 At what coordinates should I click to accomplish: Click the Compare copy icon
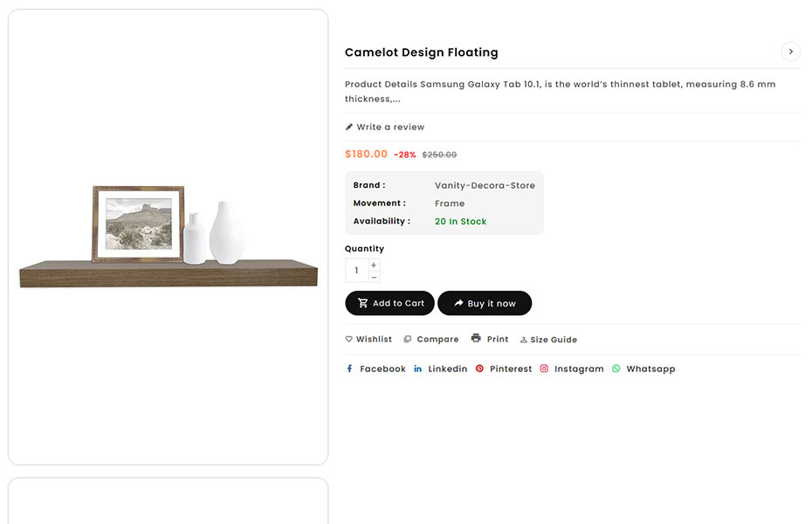(x=408, y=340)
